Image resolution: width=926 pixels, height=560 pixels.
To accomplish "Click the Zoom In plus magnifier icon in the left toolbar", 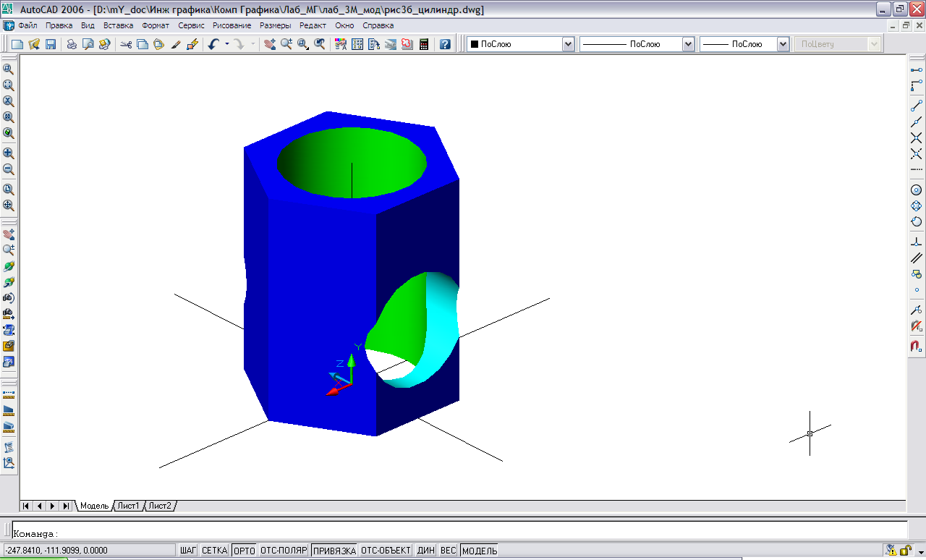I will (x=9, y=153).
